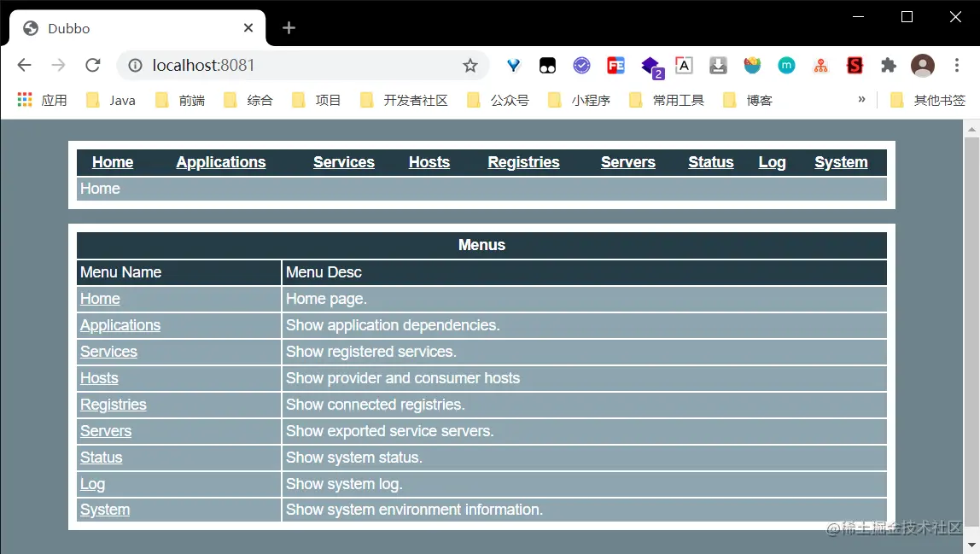The width and height of the screenshot is (980, 554).
Task: Click the Servers link in Menus table
Action: 106,431
